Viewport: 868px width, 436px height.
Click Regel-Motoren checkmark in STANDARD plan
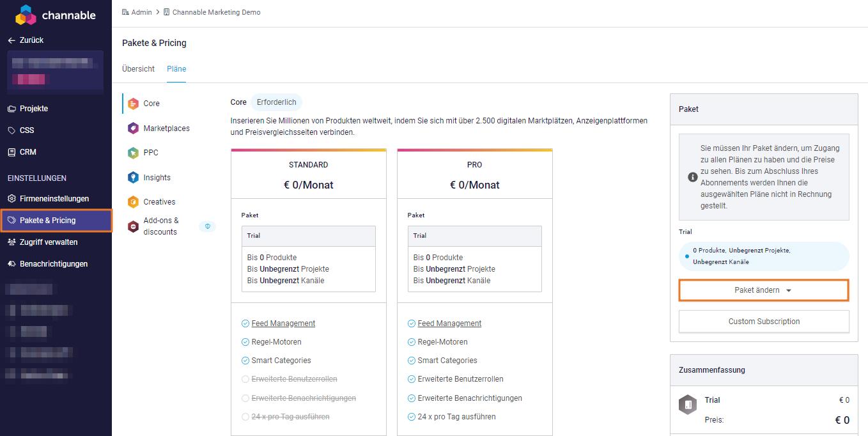[245, 342]
